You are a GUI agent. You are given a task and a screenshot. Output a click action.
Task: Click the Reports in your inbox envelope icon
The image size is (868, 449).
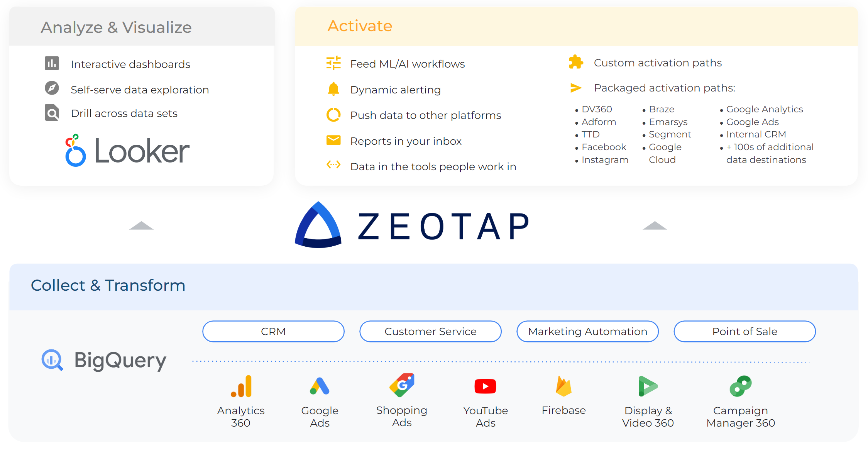333,140
